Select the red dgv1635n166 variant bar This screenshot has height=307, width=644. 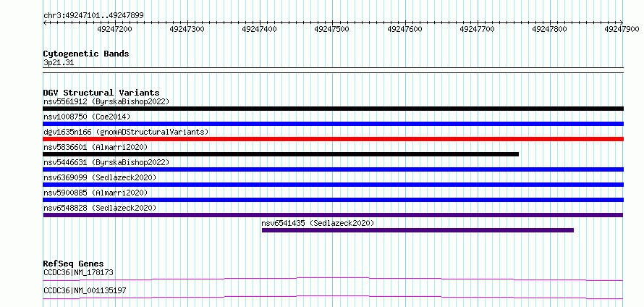(x=333, y=139)
